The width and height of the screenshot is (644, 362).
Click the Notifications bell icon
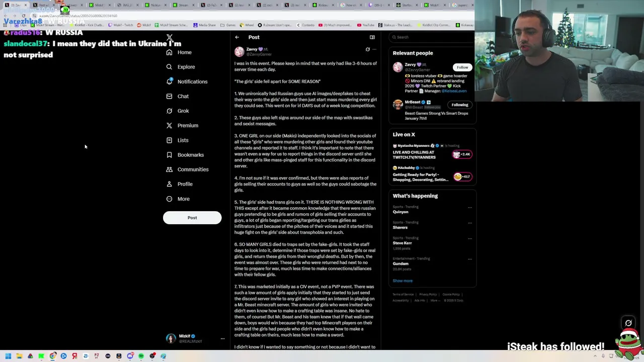coord(169,81)
